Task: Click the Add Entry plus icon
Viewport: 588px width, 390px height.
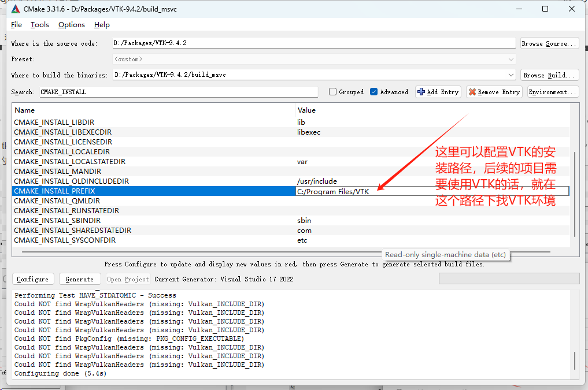Action: click(421, 92)
